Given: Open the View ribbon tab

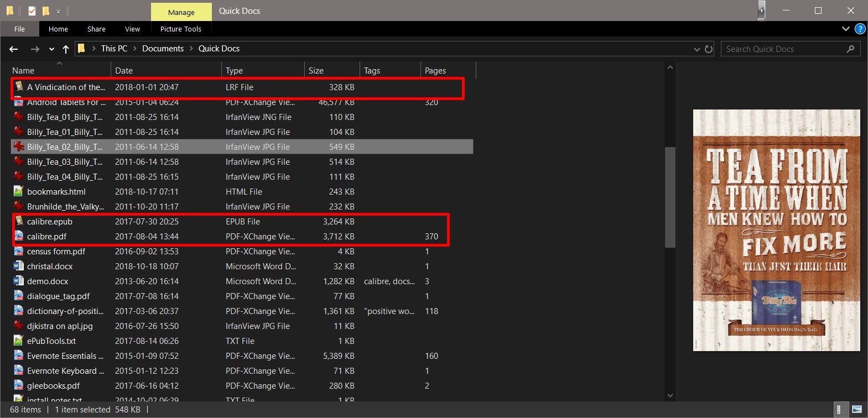Looking at the screenshot, I should click(132, 29).
